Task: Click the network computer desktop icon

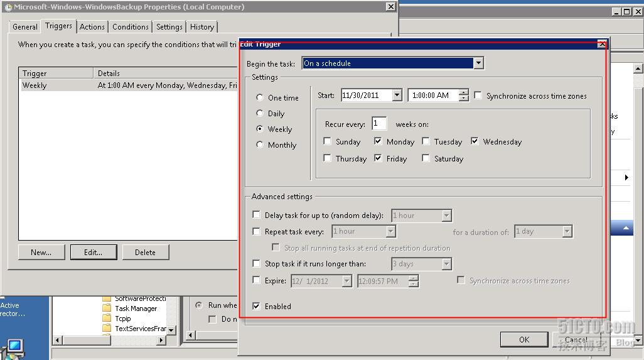Action: pos(14,349)
